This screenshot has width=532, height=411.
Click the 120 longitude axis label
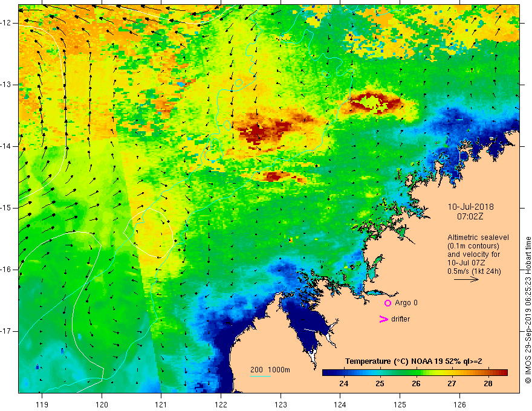[102, 404]
